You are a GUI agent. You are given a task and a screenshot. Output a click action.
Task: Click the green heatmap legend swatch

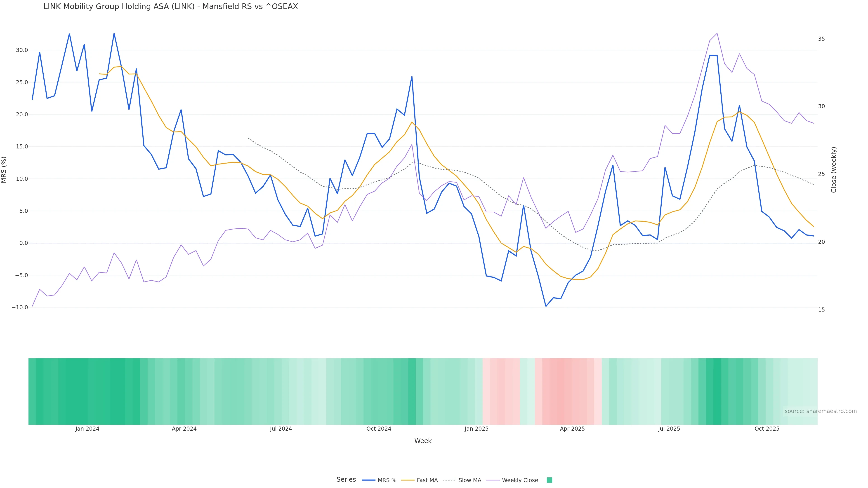[549, 480]
